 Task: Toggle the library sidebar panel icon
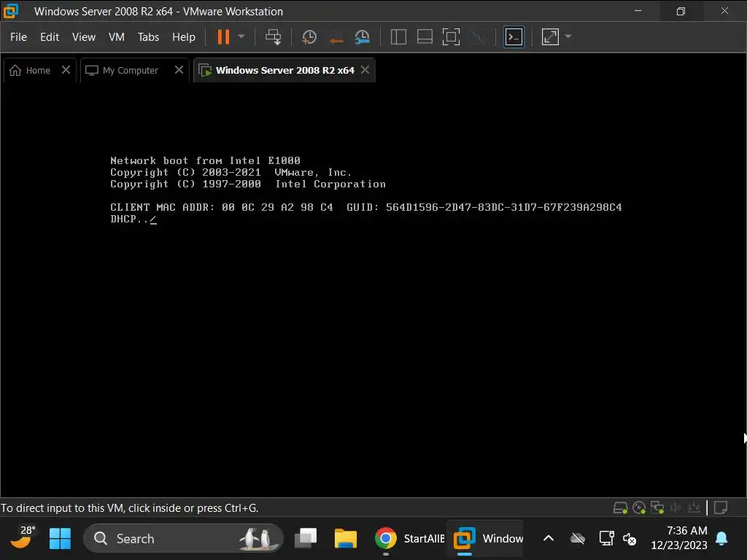pos(398,36)
